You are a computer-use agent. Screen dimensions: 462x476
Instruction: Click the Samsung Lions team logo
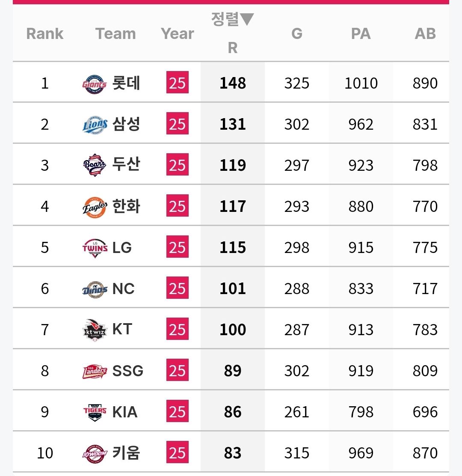pyautogui.click(x=95, y=124)
